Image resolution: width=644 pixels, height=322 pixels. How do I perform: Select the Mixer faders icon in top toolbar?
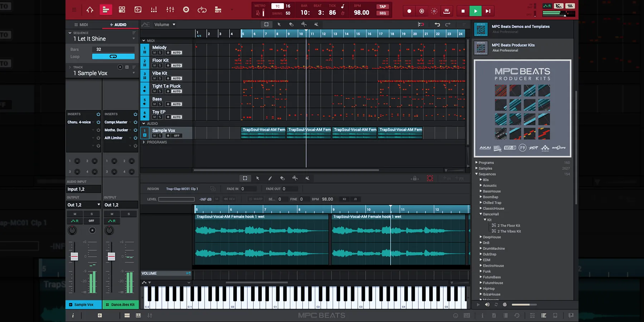(170, 10)
